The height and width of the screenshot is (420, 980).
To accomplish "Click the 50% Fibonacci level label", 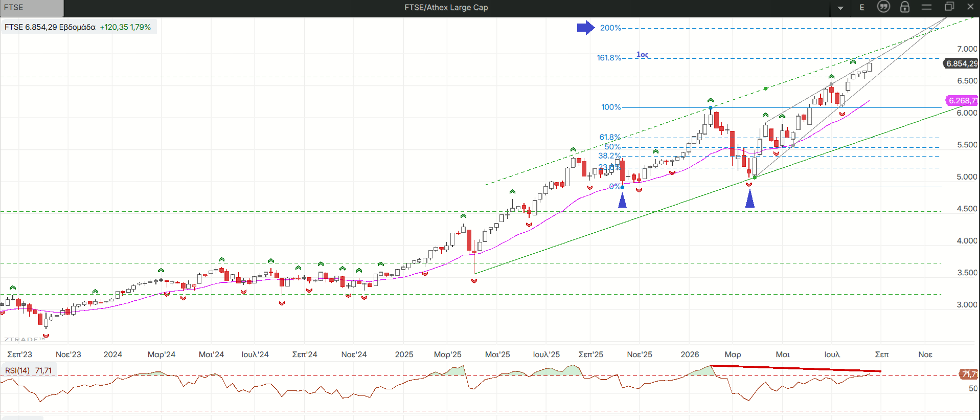I will tap(612, 147).
